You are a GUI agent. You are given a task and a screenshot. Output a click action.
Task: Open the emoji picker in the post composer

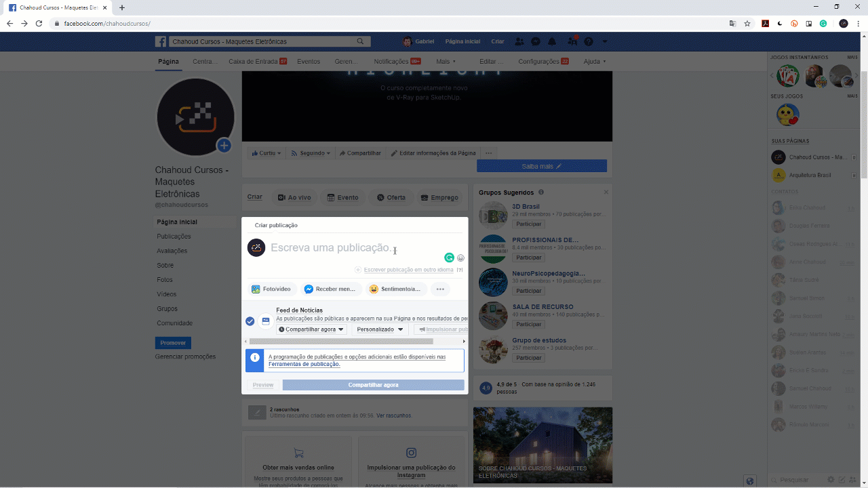coord(460,258)
